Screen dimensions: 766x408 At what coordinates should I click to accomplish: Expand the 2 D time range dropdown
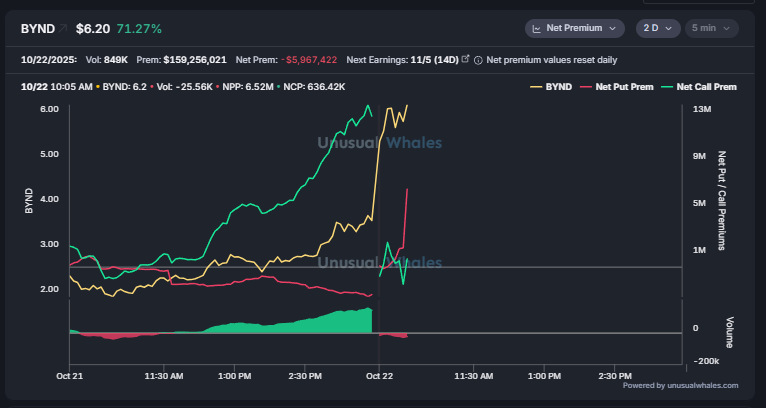coord(659,29)
